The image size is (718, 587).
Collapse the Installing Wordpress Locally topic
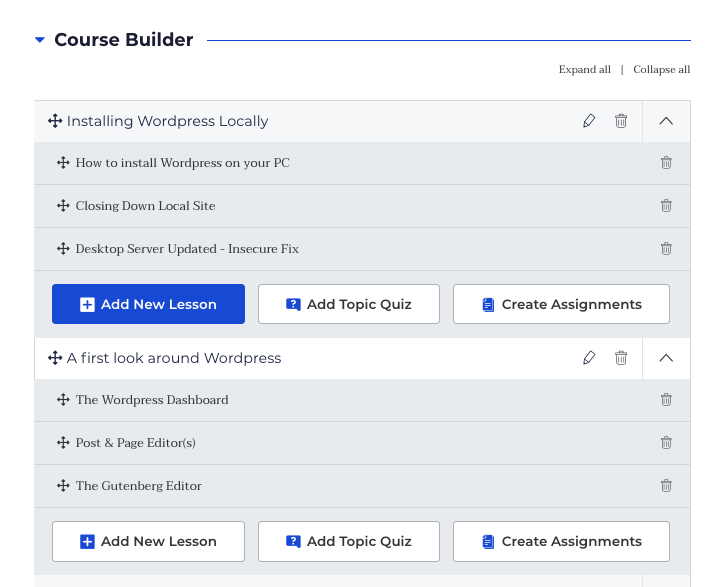pyautogui.click(x=666, y=121)
